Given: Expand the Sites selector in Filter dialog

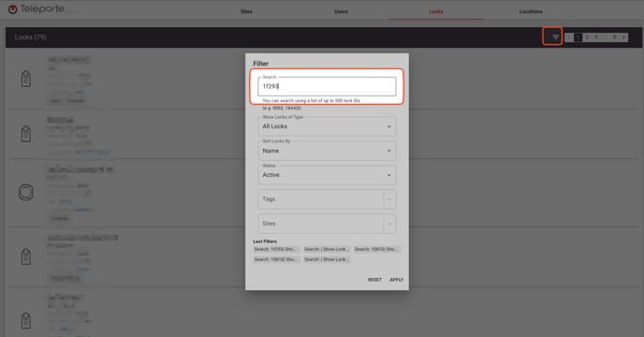Looking at the screenshot, I should point(327,224).
